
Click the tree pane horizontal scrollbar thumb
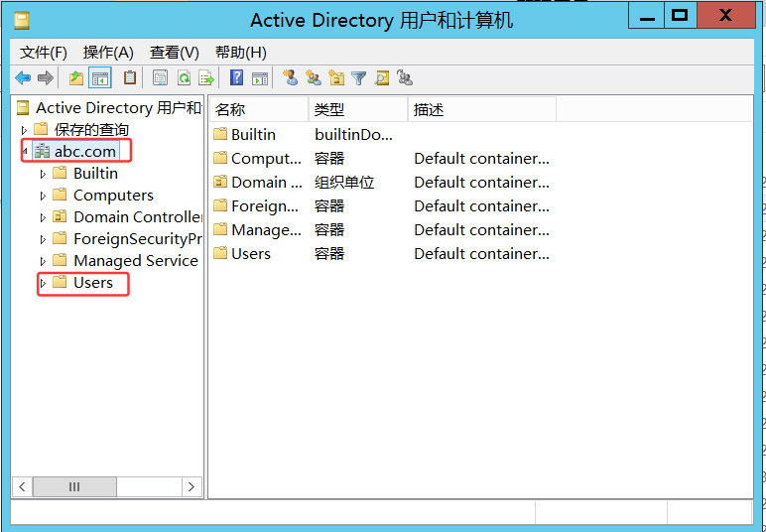74,486
